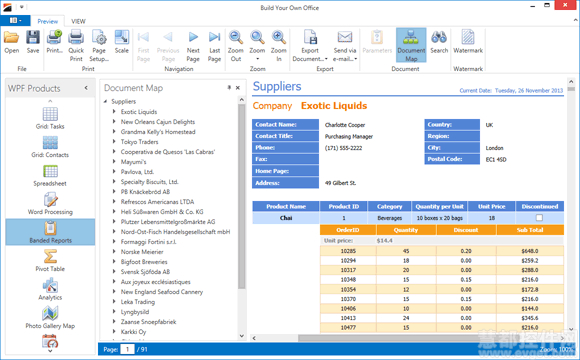Select Pavlova, Ltd. in Document Map
Viewport: 580px width, 360px height.
pyautogui.click(x=137, y=172)
